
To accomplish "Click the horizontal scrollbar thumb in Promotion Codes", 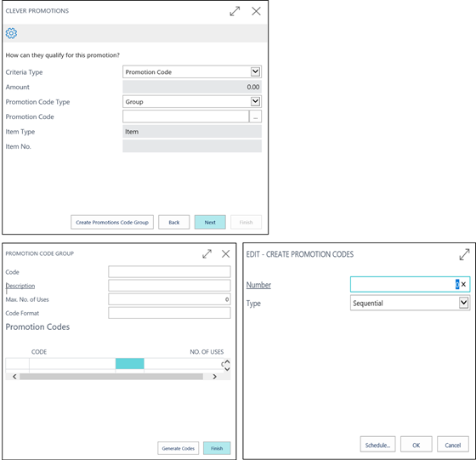I will (x=111, y=377).
